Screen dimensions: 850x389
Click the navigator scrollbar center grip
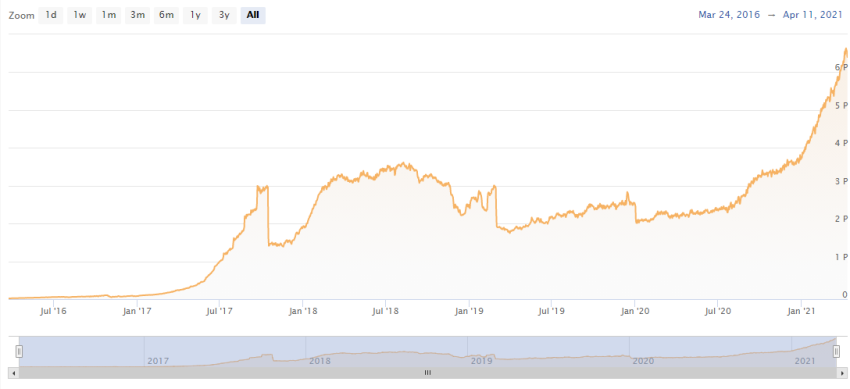(428, 373)
